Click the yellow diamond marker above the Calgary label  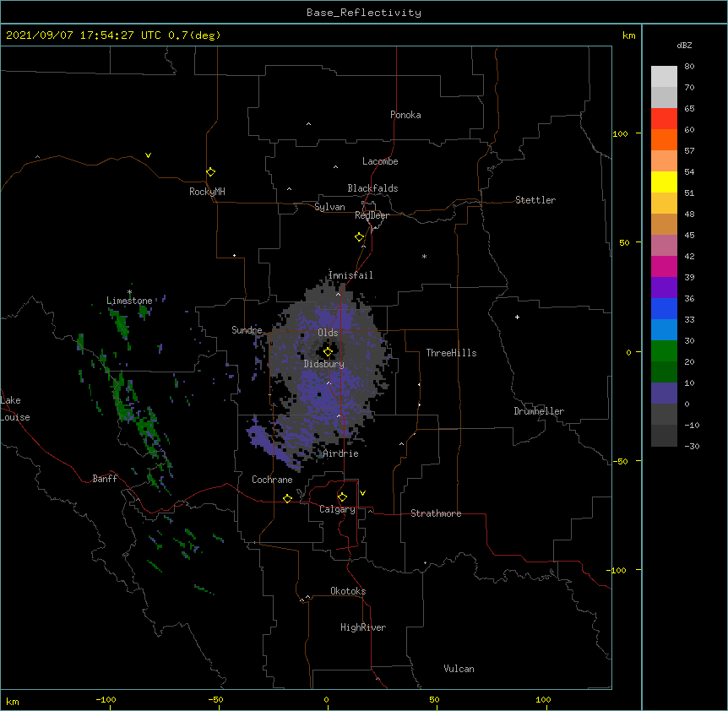(342, 497)
